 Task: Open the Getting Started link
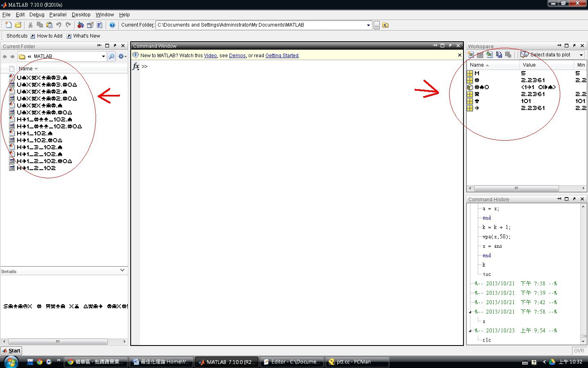click(282, 56)
